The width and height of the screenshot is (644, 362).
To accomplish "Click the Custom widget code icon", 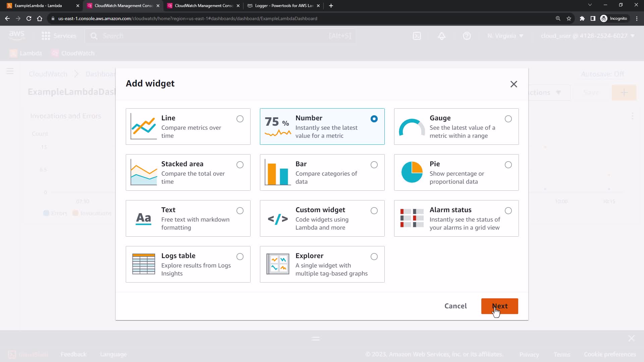I will pos(278,219).
